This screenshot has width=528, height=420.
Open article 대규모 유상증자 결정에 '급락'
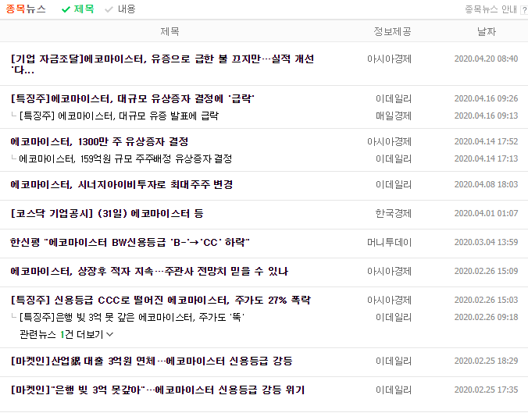[133, 98]
